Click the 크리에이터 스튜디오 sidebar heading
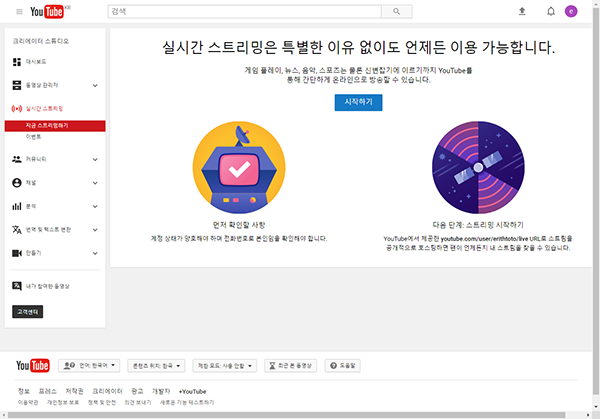Image resolution: width=600 pixels, height=419 pixels. click(41, 41)
